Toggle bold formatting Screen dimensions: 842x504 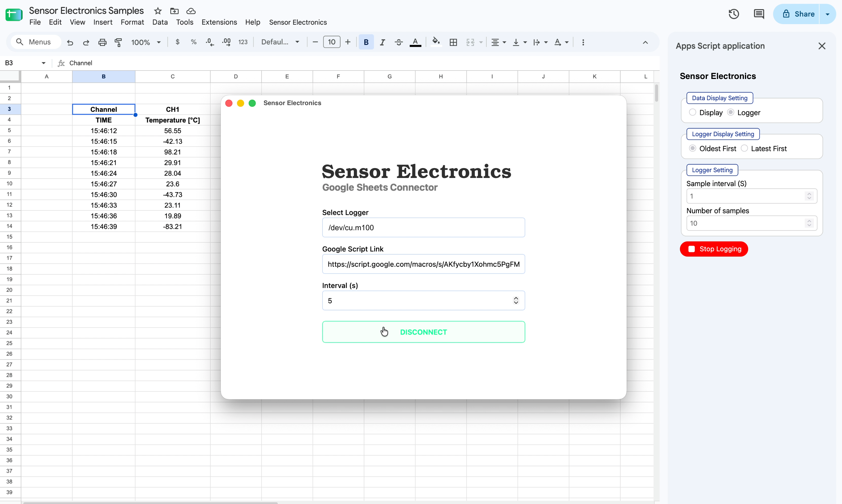tap(366, 42)
